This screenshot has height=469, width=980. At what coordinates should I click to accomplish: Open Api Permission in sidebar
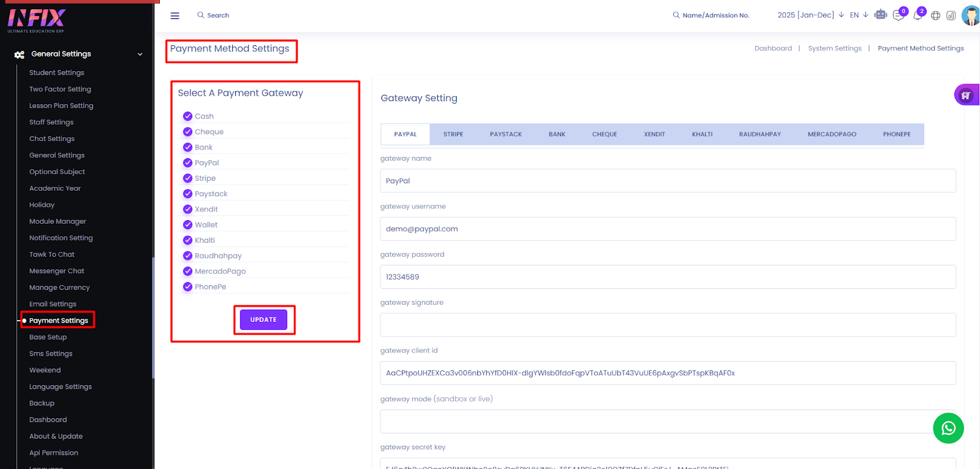pyautogui.click(x=54, y=453)
